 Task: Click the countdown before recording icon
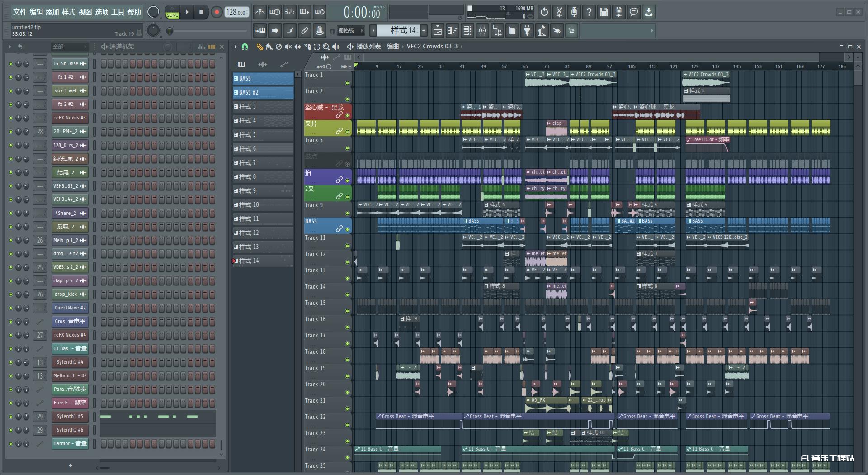point(290,12)
